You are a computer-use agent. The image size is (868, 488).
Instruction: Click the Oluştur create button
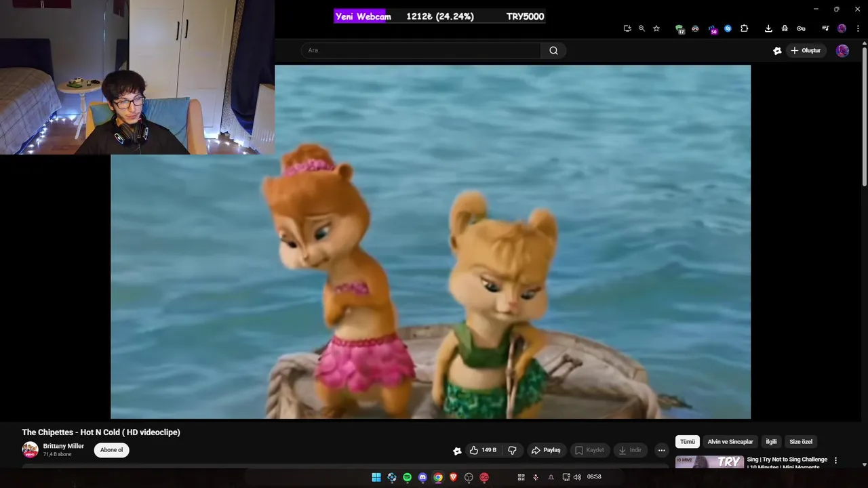pos(806,50)
